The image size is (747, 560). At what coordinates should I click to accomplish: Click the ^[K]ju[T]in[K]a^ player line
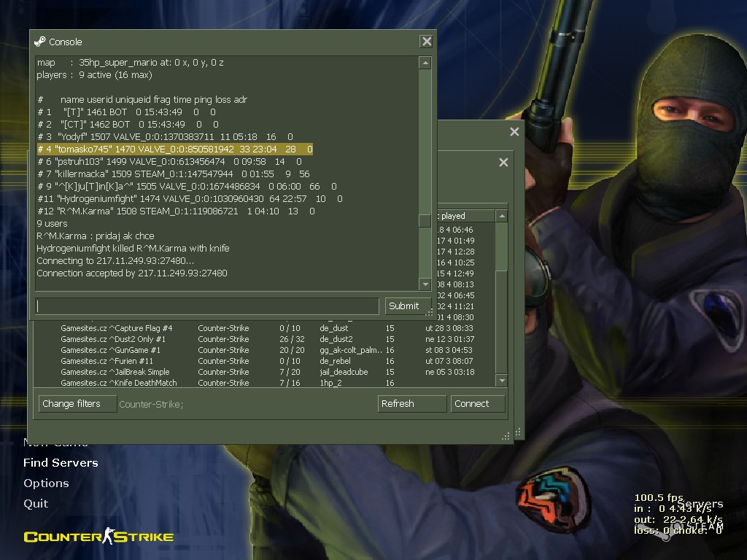click(x=187, y=186)
